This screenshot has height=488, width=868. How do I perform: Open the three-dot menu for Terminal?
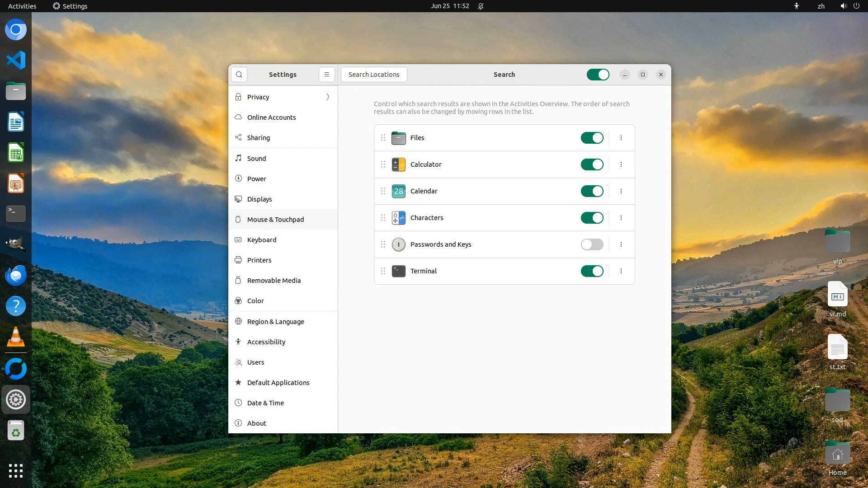[x=621, y=271]
